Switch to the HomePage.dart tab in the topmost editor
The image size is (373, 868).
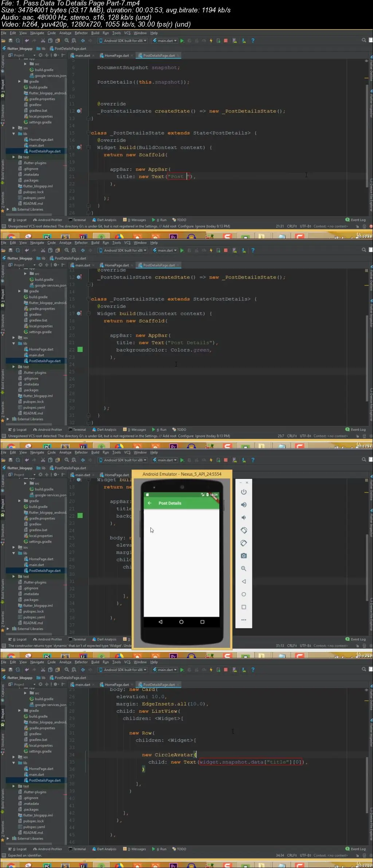[117, 56]
